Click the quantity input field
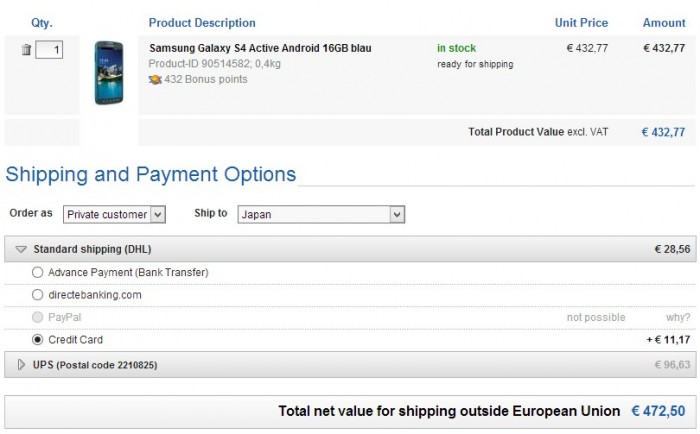Viewport: 700px width, 434px height. [49, 49]
